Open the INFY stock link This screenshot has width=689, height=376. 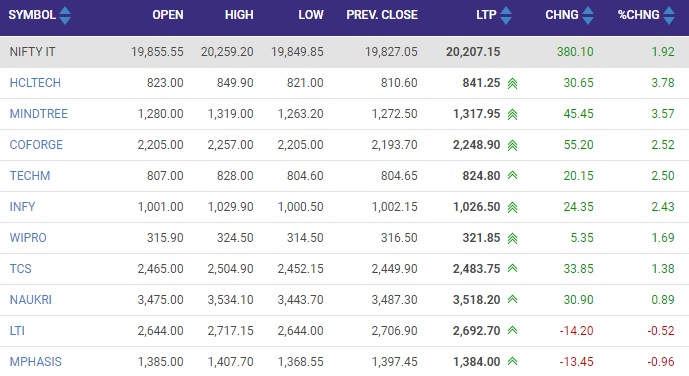pyautogui.click(x=22, y=207)
